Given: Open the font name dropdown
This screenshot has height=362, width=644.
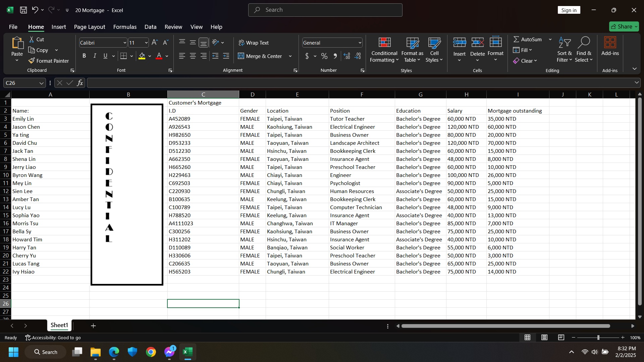Looking at the screenshot, I should 125,43.
